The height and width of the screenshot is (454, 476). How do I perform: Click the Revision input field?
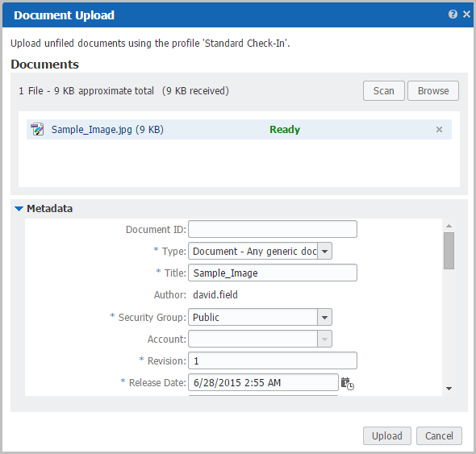coord(273,360)
